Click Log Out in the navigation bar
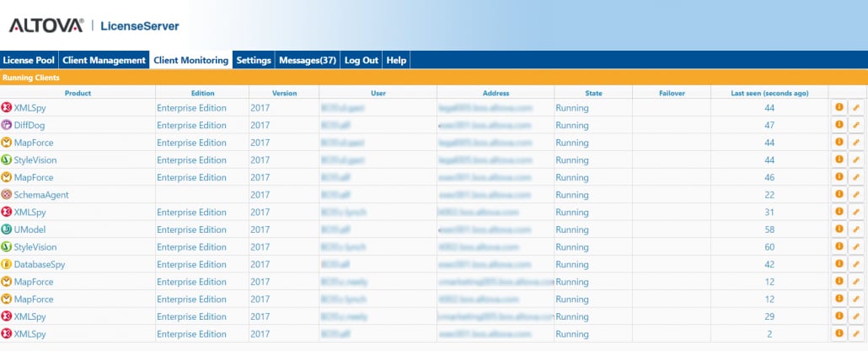 [x=362, y=61]
